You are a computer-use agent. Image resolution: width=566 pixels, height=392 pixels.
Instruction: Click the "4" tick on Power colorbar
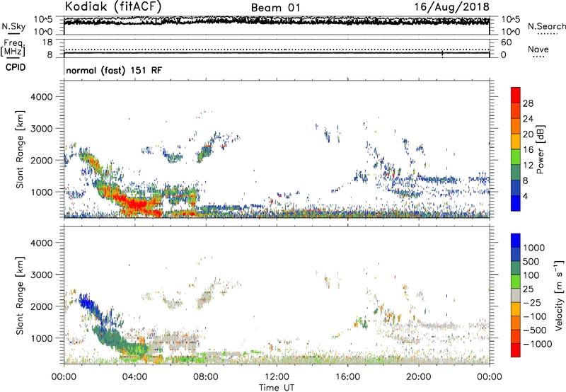pos(526,196)
